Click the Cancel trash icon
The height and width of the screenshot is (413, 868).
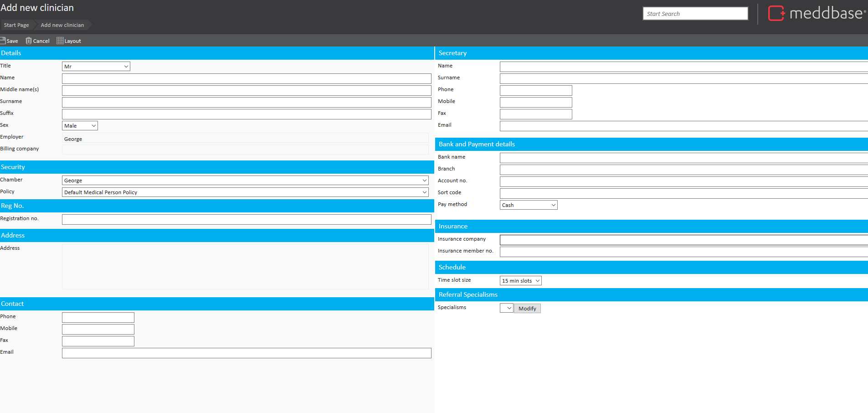click(29, 41)
